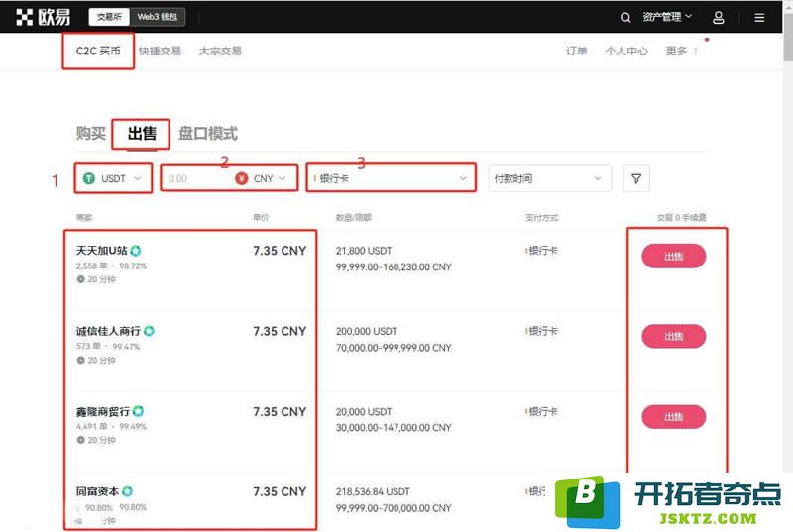Open the search magnifier icon

(625, 17)
